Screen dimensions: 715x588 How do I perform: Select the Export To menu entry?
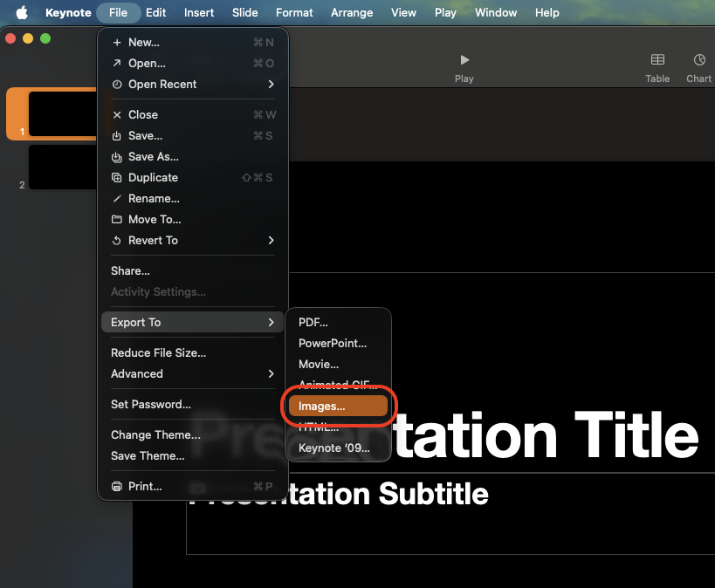pyautogui.click(x=193, y=322)
